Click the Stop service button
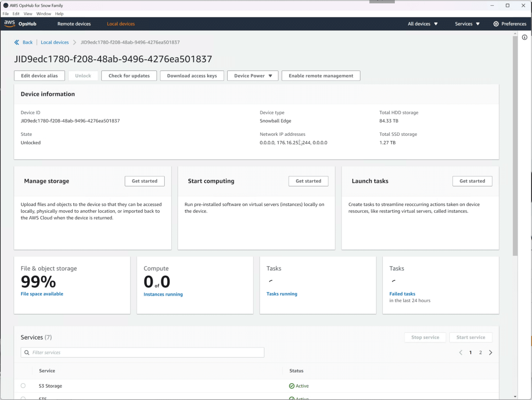Screen dimensions: 532x400 [425, 337]
